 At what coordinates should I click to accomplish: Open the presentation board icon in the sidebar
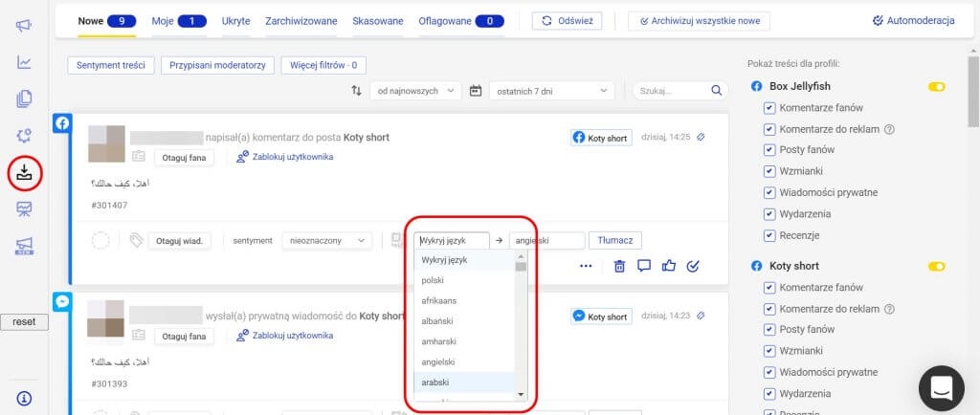tap(24, 209)
